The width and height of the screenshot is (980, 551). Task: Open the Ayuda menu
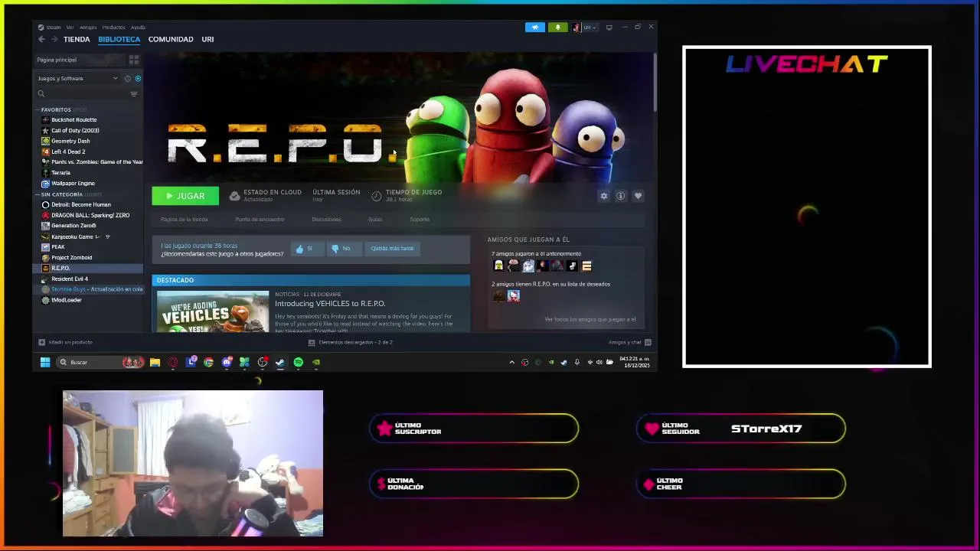(x=138, y=28)
